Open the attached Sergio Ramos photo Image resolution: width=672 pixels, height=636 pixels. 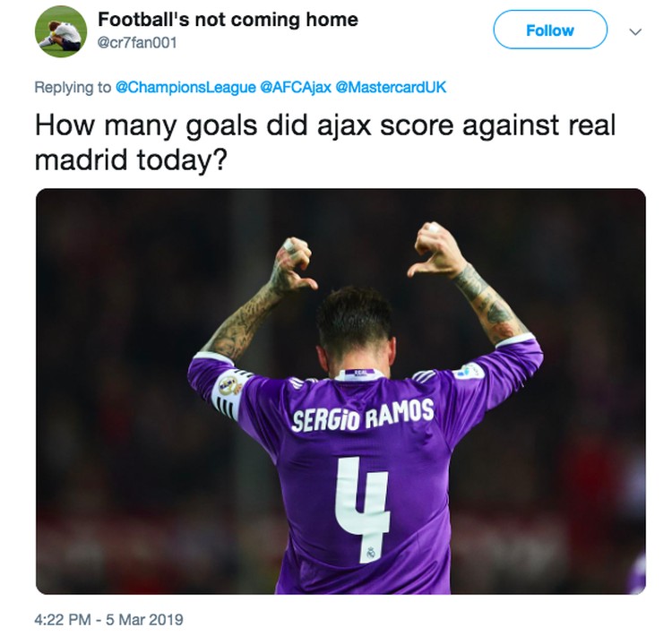340,391
